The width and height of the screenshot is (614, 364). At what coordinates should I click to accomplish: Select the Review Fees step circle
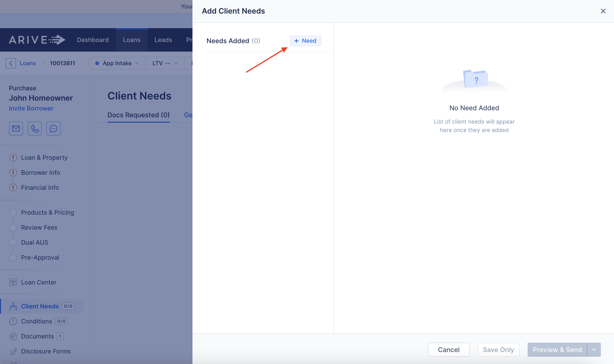[13, 227]
